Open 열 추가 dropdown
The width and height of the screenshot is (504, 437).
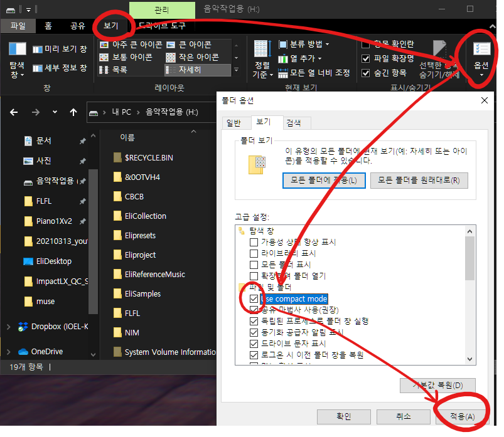point(299,58)
